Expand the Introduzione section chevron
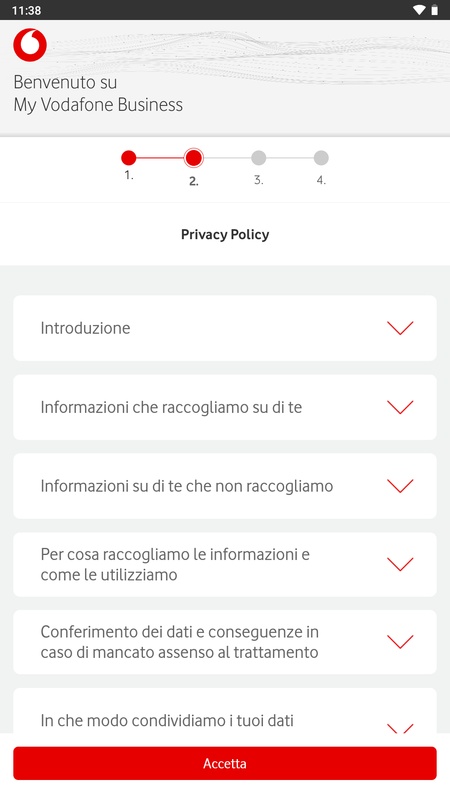The width and height of the screenshot is (450, 800). click(x=400, y=328)
